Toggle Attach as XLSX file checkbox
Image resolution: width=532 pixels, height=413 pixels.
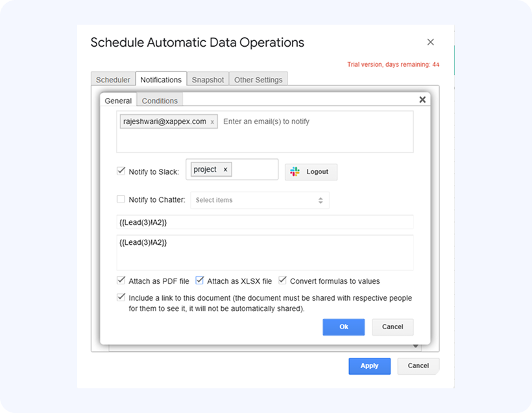pos(200,281)
